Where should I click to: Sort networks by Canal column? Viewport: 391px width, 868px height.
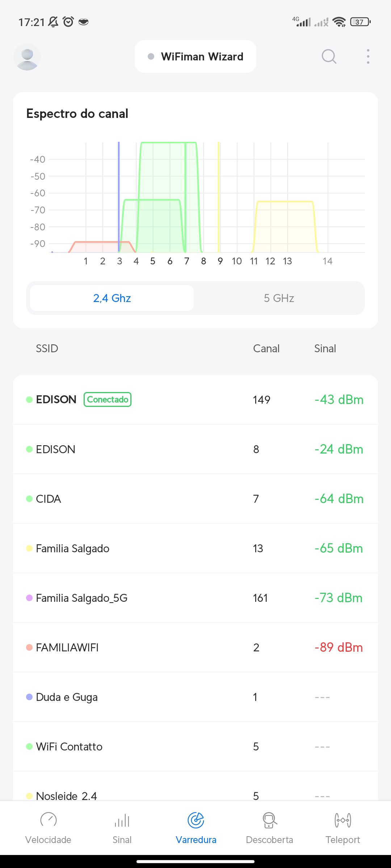click(x=266, y=349)
